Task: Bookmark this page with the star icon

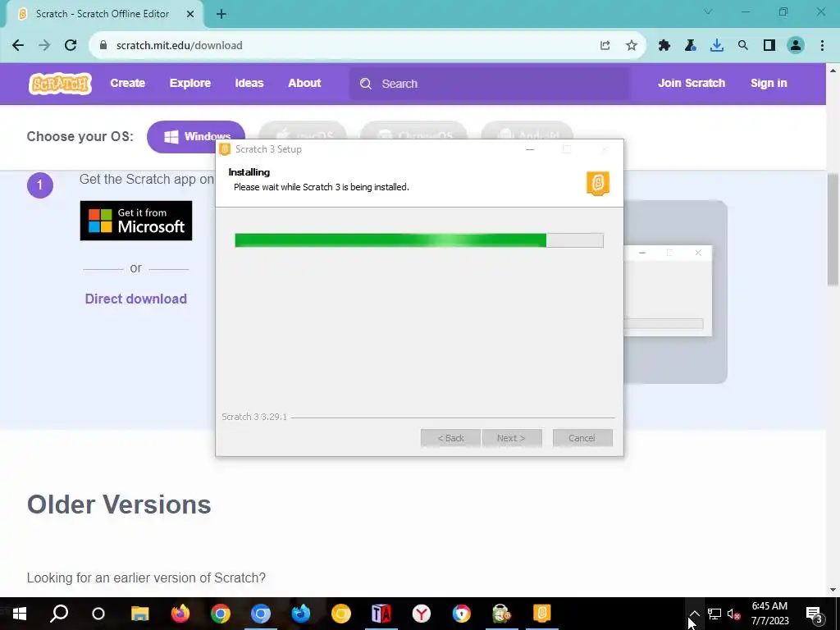Action: coord(632,46)
